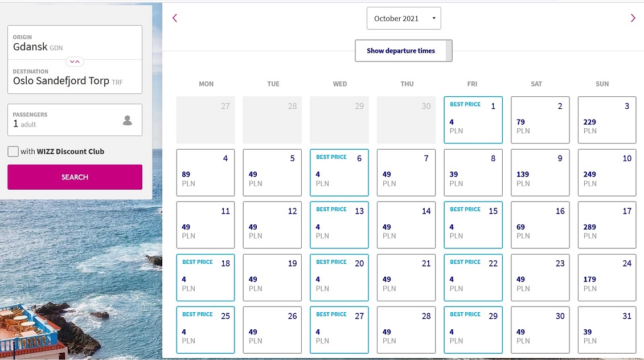The height and width of the screenshot is (360, 644).
Task: Choose October 17 fare at 289 PLN
Action: point(607,225)
